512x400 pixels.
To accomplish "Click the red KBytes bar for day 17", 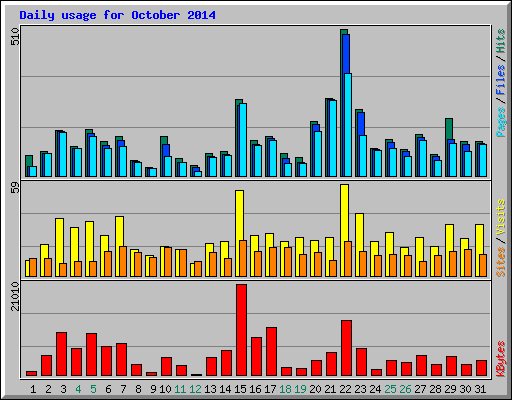I will coord(271,352).
